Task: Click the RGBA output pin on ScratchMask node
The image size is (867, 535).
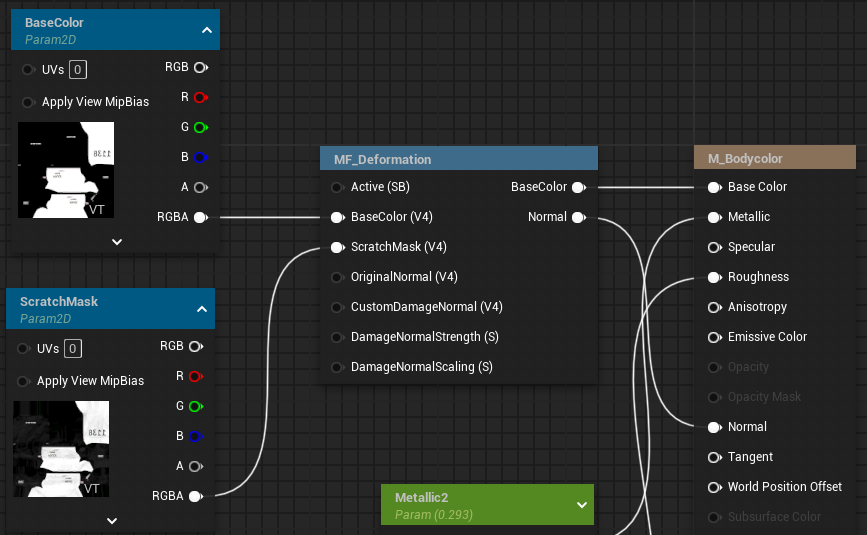Action: click(195, 496)
